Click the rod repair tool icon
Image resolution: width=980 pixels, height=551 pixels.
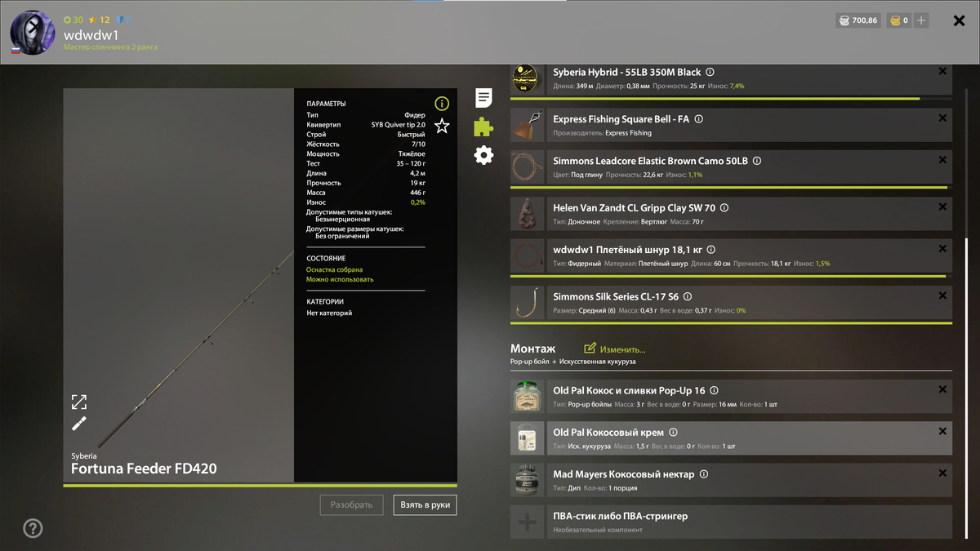(x=78, y=424)
